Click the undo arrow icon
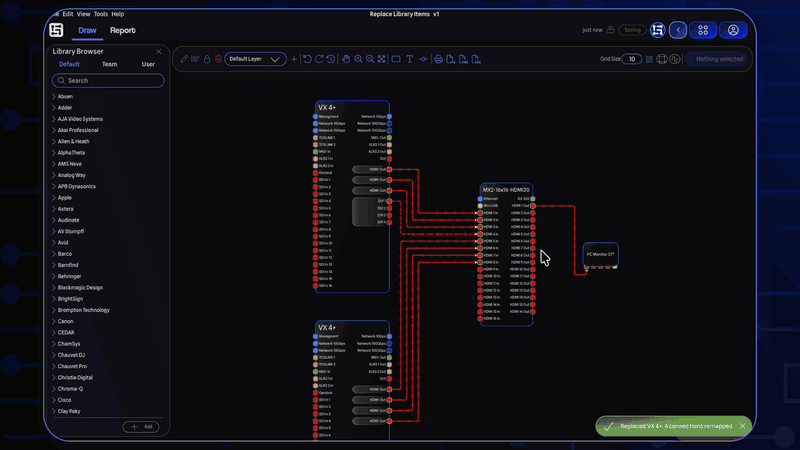This screenshot has width=800, height=450. tap(307, 59)
